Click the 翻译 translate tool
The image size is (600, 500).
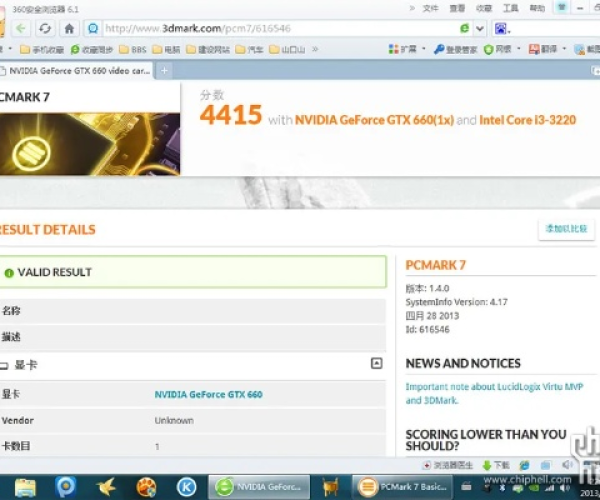point(543,49)
